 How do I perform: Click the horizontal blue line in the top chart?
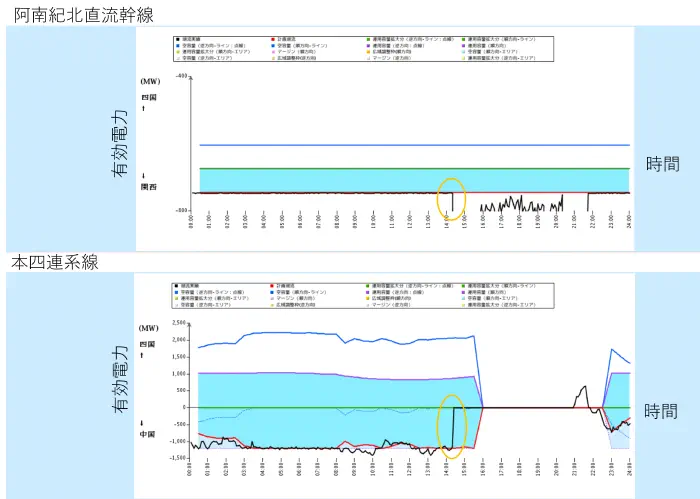click(x=400, y=146)
